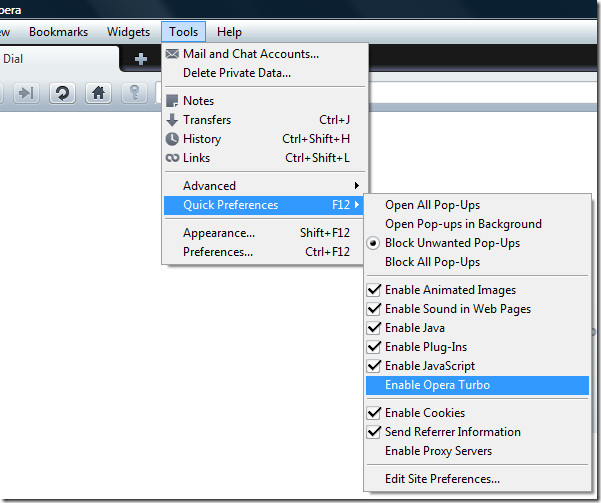Open a new tab with plus button

tap(141, 59)
